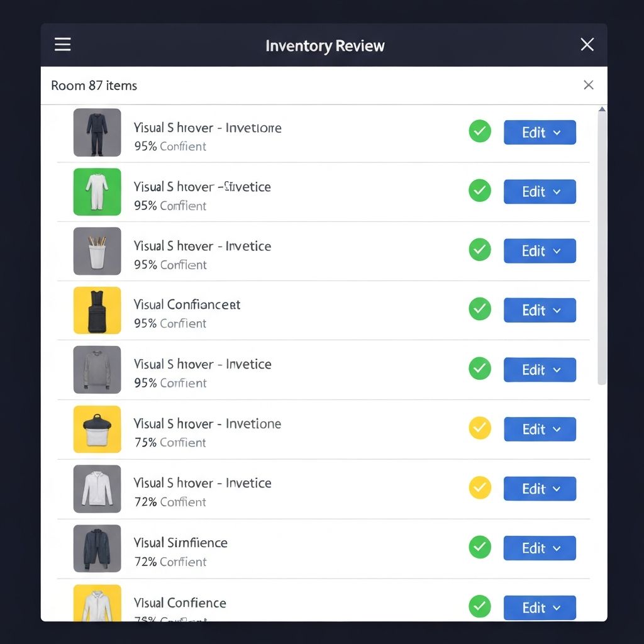This screenshot has height=644, width=644.
Task: Toggle the yellow checkmark on 72% confidence item
Action: [x=480, y=488]
